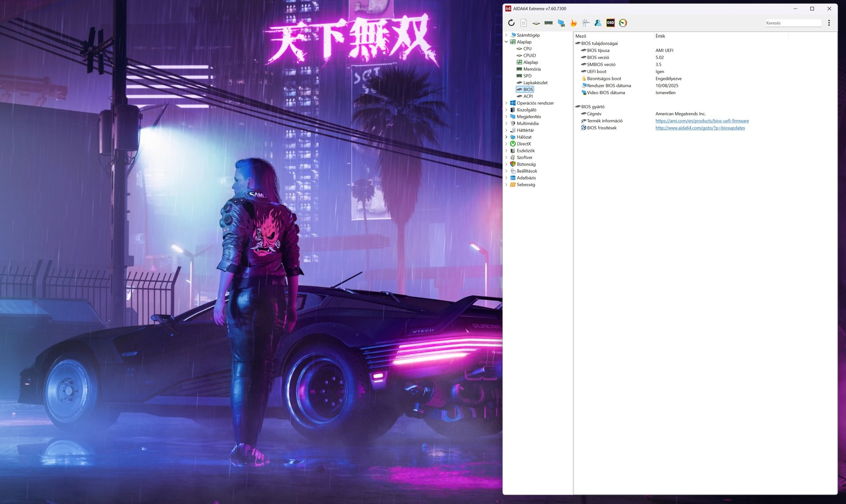846x504 pixels.
Task: Click the tools icon beside Eszközök
Action: coord(513,151)
